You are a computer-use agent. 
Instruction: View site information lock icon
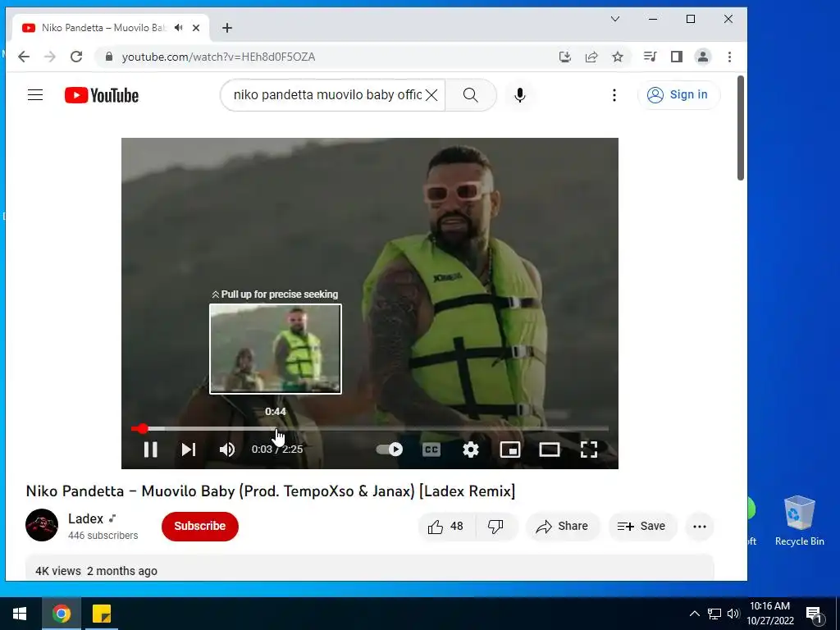(109, 57)
